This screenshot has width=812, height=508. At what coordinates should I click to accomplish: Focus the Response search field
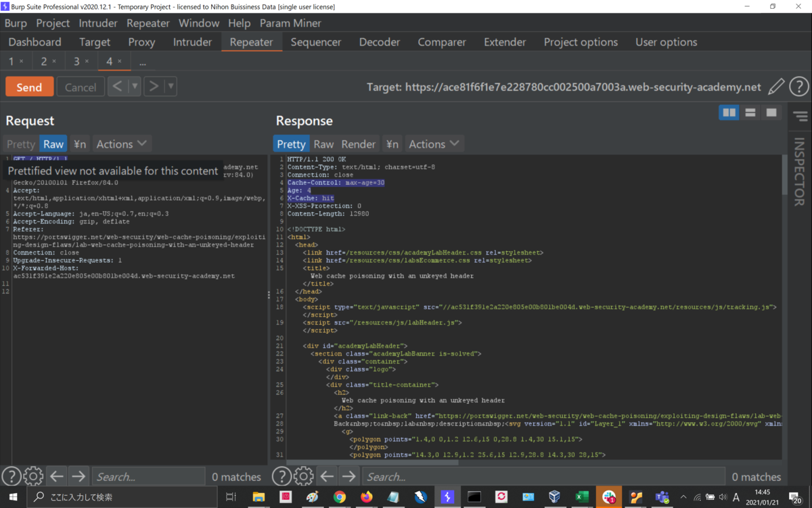[543, 477]
